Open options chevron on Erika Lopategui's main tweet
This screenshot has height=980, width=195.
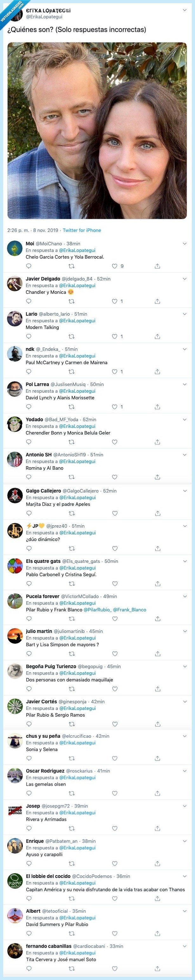click(x=185, y=10)
